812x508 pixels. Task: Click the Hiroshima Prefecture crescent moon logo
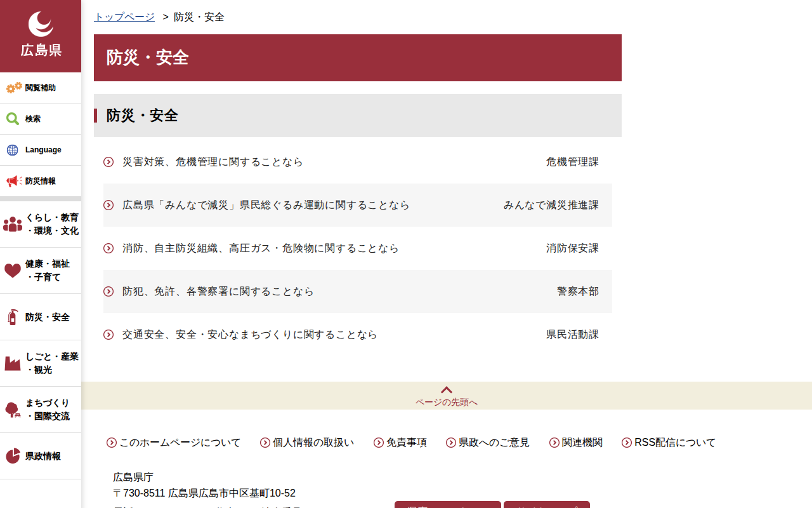coord(41,25)
